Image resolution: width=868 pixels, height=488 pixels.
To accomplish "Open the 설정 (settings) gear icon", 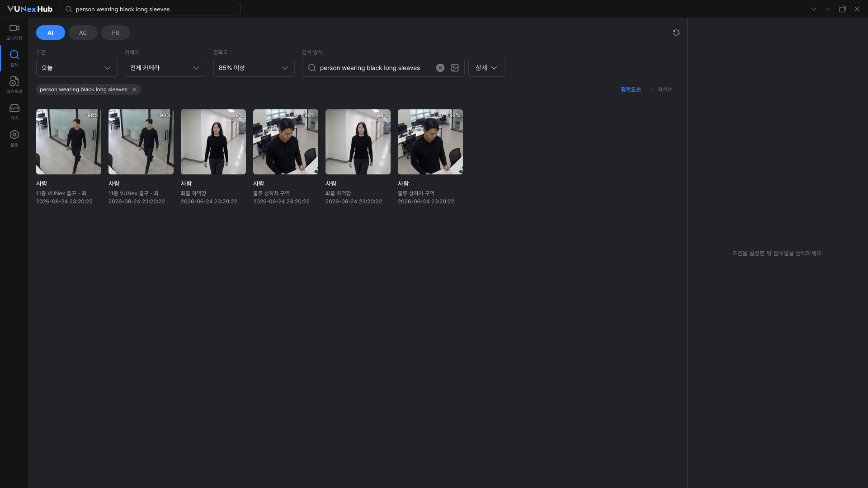I will tap(14, 138).
